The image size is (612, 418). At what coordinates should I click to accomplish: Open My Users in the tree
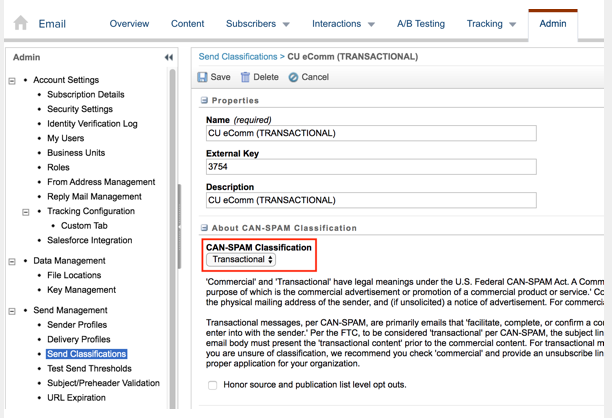(66, 138)
